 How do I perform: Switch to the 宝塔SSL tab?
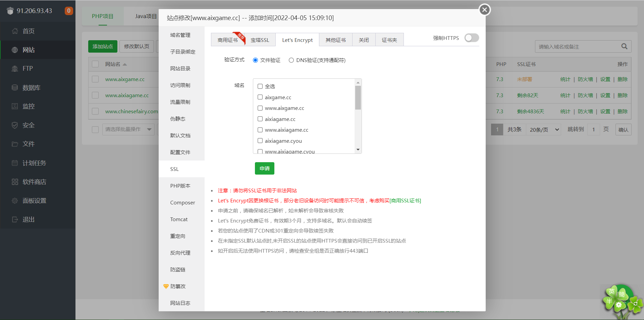coord(260,40)
